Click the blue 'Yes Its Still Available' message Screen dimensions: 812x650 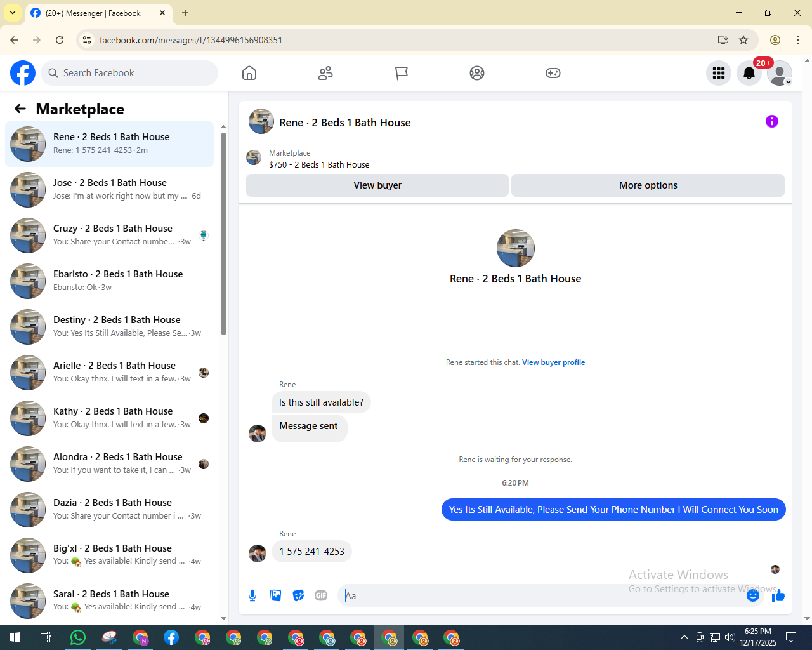[x=613, y=510]
